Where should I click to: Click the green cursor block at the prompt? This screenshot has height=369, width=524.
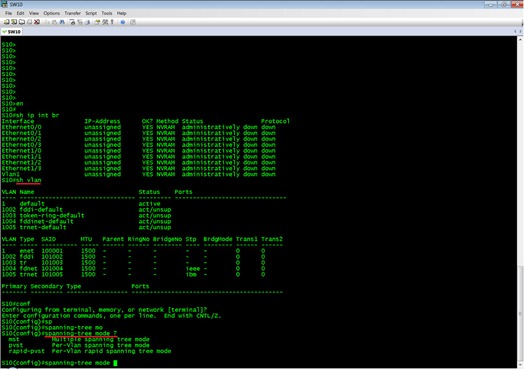pos(115,363)
